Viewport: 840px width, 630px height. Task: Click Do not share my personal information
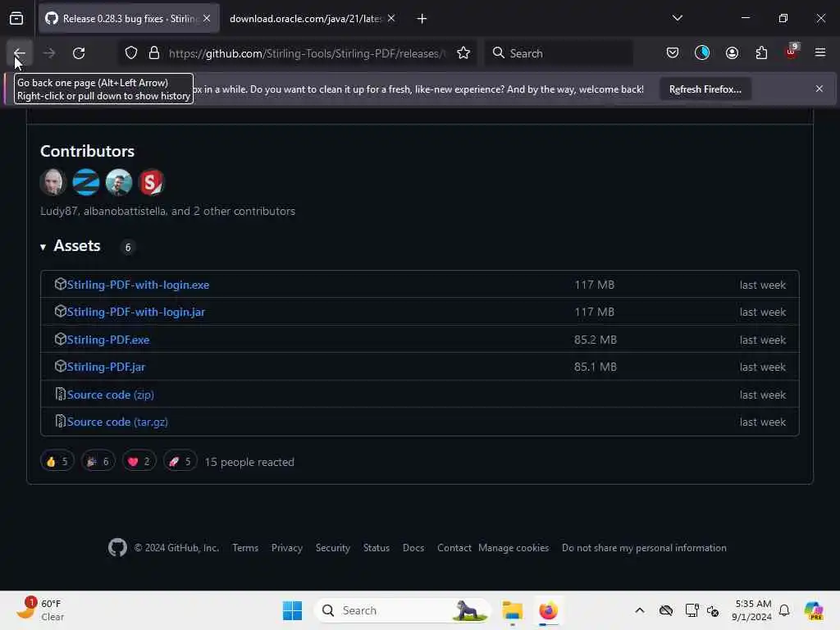[644, 548]
